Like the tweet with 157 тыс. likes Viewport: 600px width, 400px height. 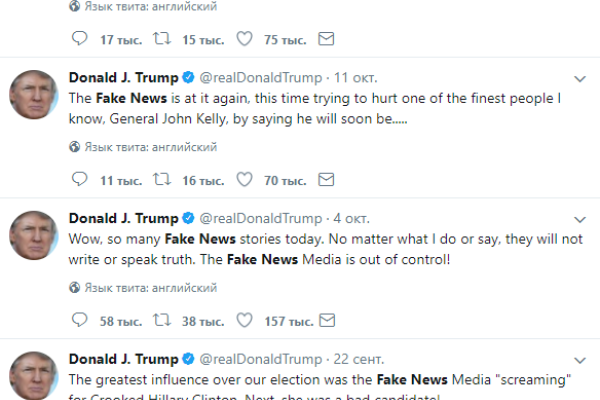click(x=243, y=320)
